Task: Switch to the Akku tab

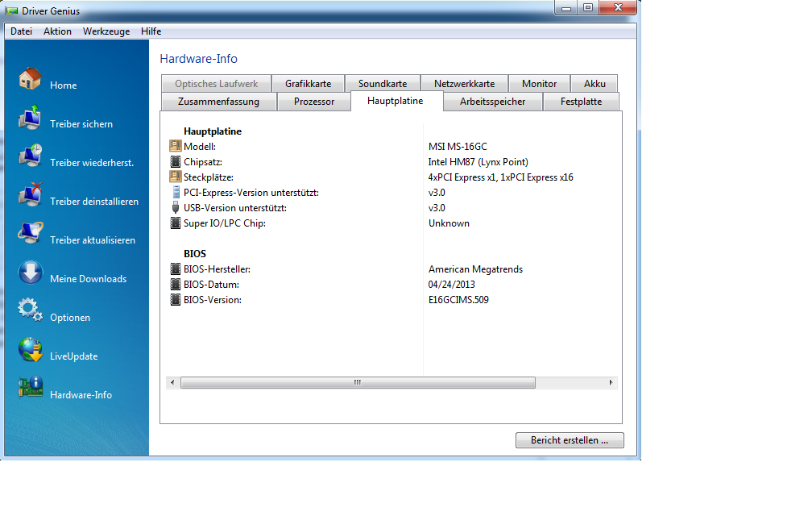Action: [594, 84]
